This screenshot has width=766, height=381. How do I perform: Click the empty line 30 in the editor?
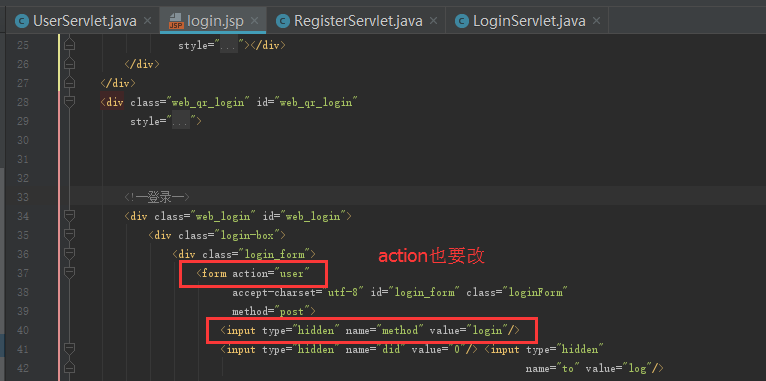(418, 140)
